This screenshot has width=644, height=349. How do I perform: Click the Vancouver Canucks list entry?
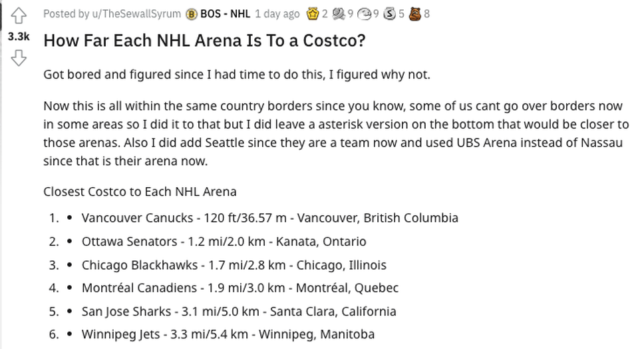pos(269,218)
